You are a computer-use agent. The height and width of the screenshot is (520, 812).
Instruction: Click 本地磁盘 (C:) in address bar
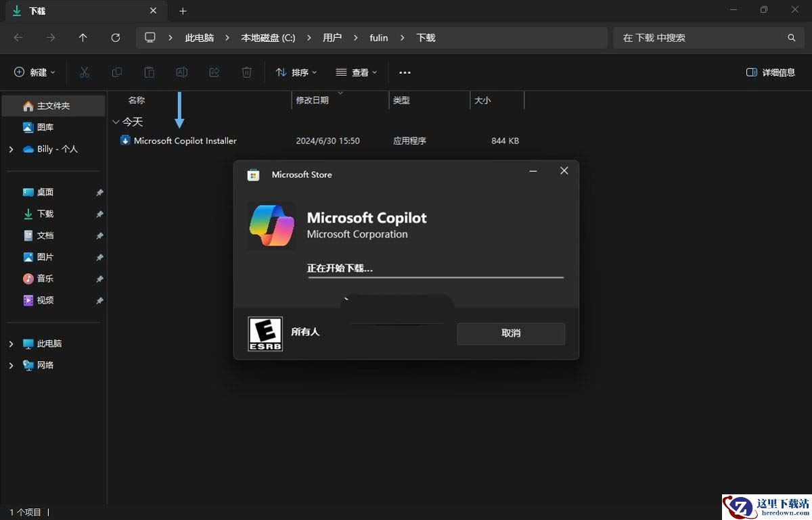pos(268,38)
